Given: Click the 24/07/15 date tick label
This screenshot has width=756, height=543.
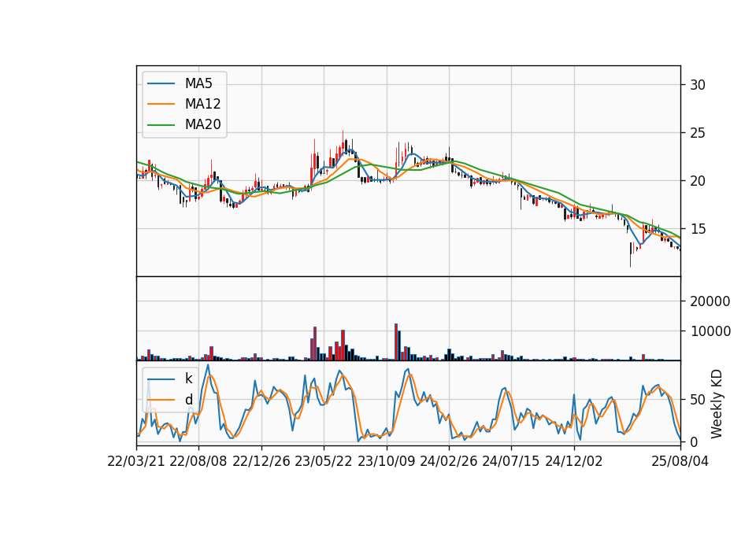Looking at the screenshot, I should (511, 461).
